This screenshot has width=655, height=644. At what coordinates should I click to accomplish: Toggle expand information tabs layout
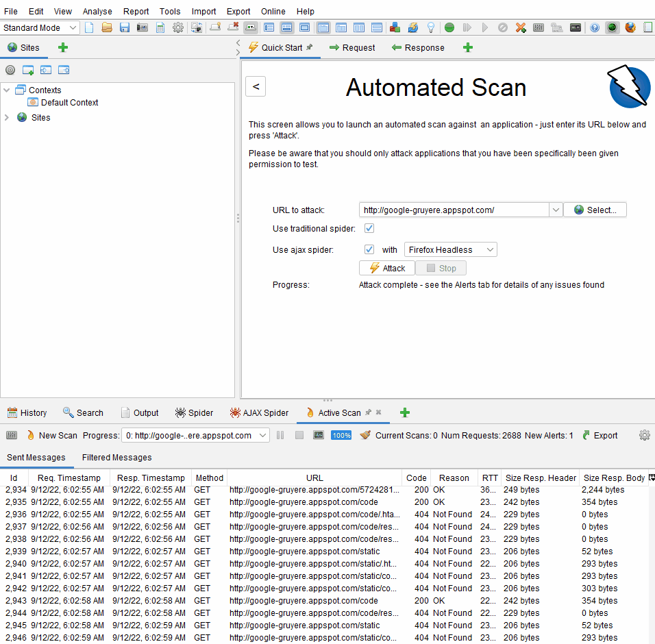coord(287,27)
